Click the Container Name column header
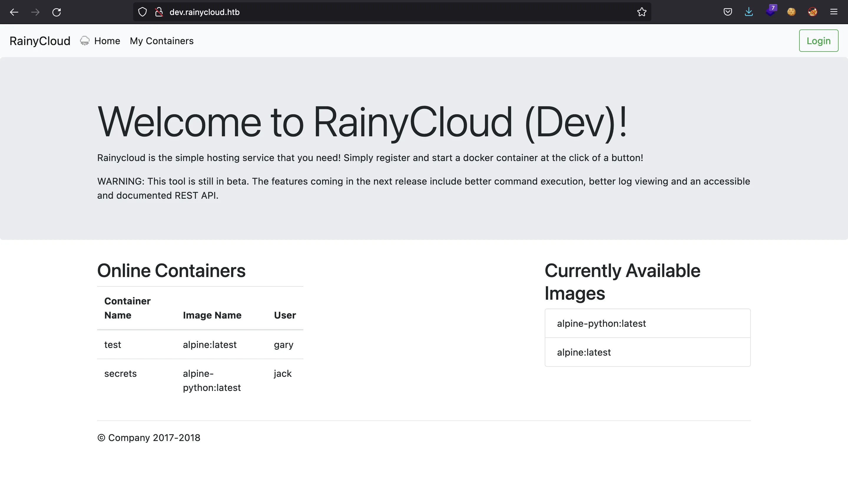The width and height of the screenshot is (848, 504). (x=127, y=308)
